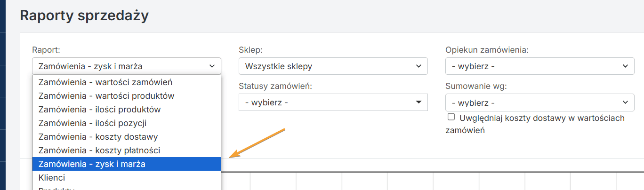644x190 pixels.
Task: Click the 'Opiekun zamówienia:' field label
Action: pyautogui.click(x=487, y=49)
